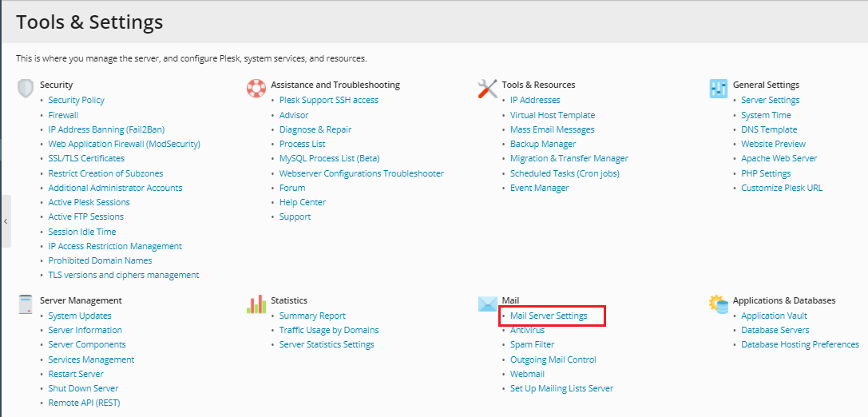View the Summary Report
The width and height of the screenshot is (868, 417).
(x=312, y=316)
